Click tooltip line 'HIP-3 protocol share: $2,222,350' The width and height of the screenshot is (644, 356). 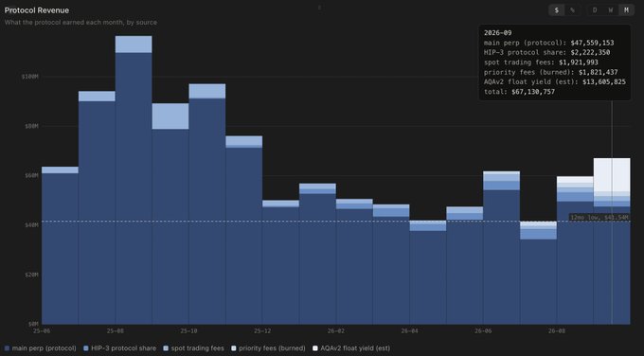coord(546,53)
